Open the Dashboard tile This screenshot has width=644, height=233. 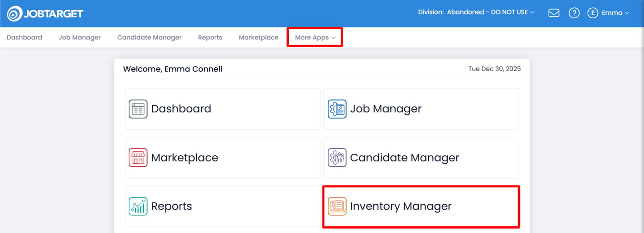223,109
